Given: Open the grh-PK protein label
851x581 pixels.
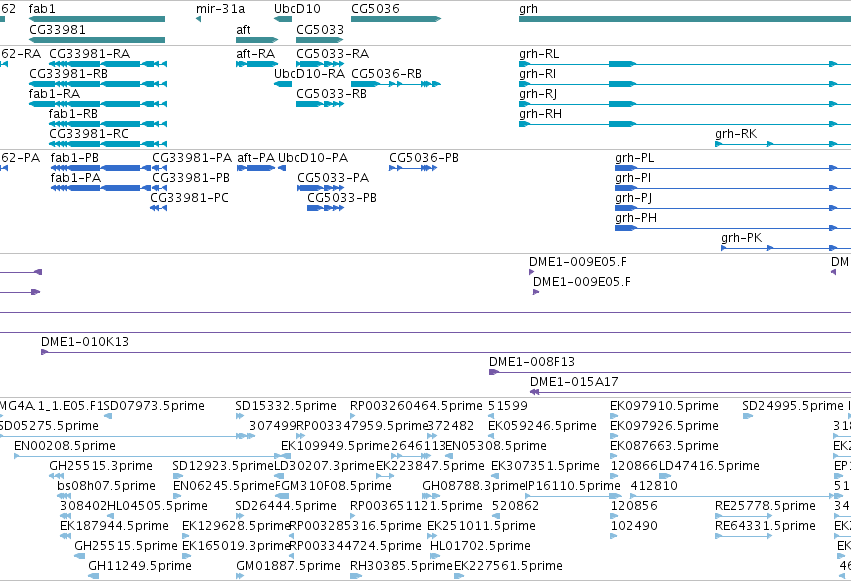Looking at the screenshot, I should (x=741, y=239).
